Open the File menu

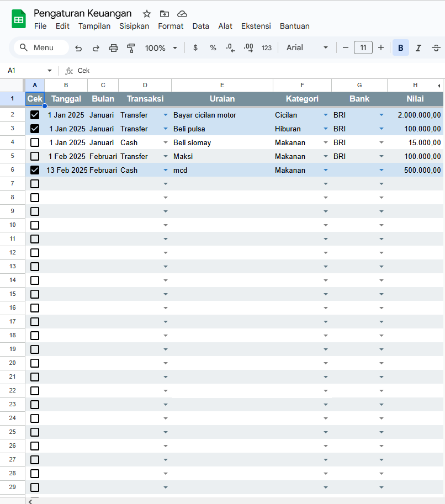40,26
